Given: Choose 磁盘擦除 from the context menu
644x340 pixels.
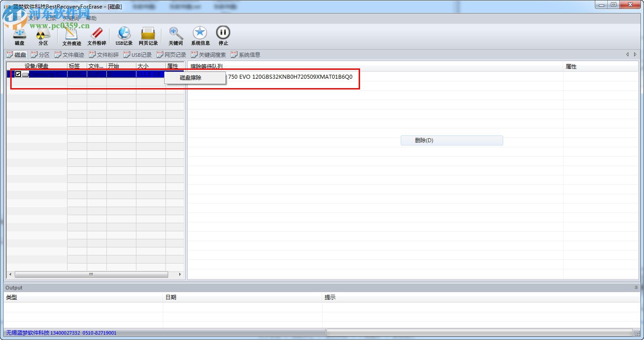Looking at the screenshot, I should [195, 78].
